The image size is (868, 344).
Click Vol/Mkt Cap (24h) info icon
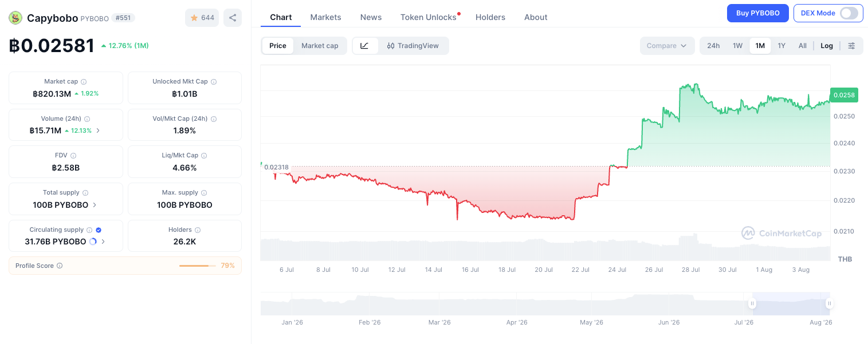[214, 119]
